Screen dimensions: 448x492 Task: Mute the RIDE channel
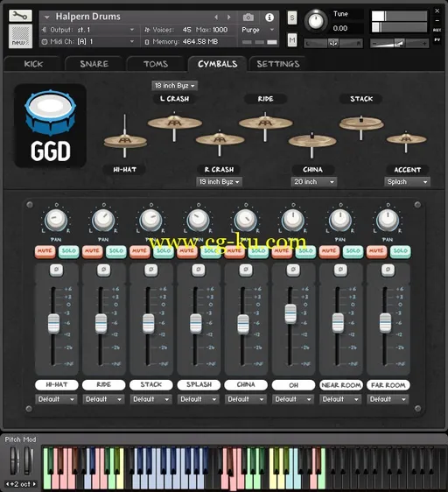[x=92, y=251]
